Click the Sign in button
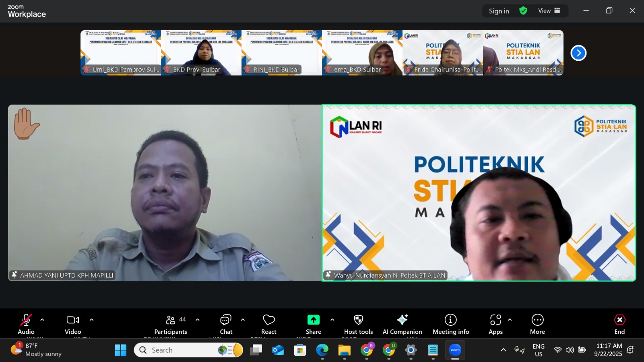Screen dimensions: 644x362 499,11
